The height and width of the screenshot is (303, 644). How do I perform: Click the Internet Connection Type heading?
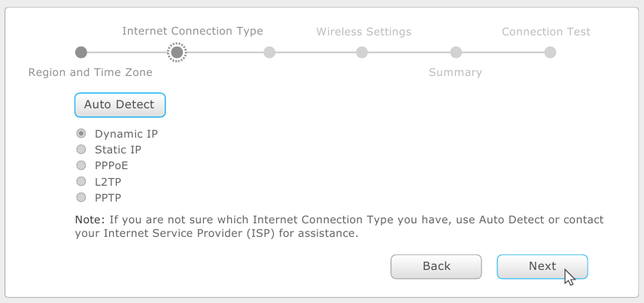pyautogui.click(x=193, y=32)
